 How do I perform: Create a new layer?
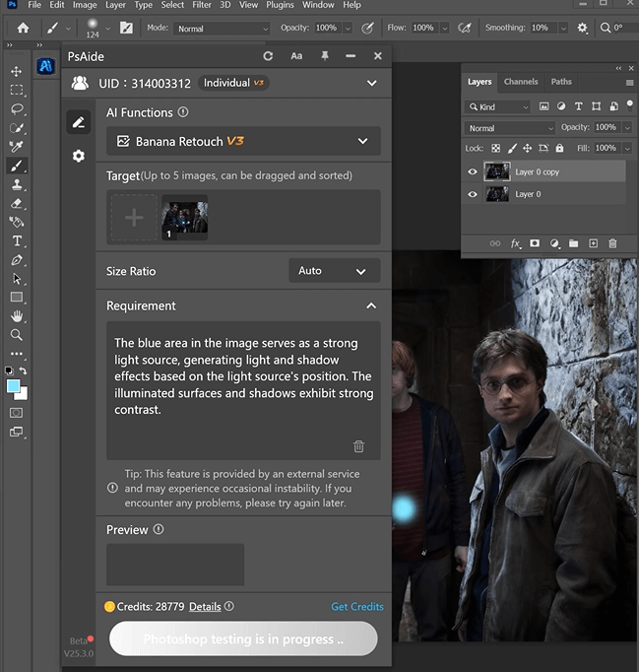pos(593,243)
